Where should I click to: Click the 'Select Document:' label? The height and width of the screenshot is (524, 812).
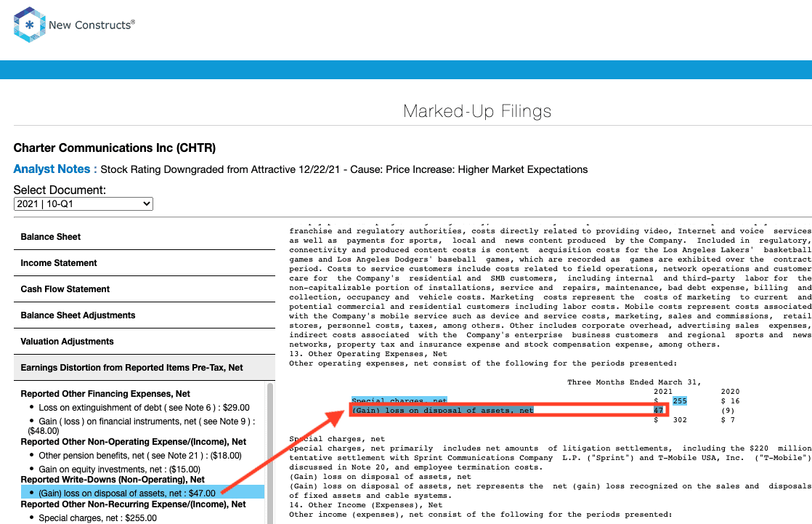[x=60, y=190]
